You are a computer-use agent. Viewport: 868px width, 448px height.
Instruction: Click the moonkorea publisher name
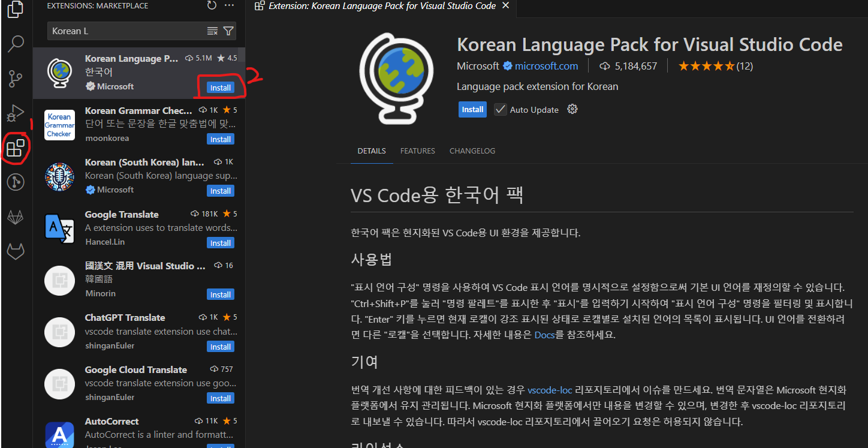point(107,138)
